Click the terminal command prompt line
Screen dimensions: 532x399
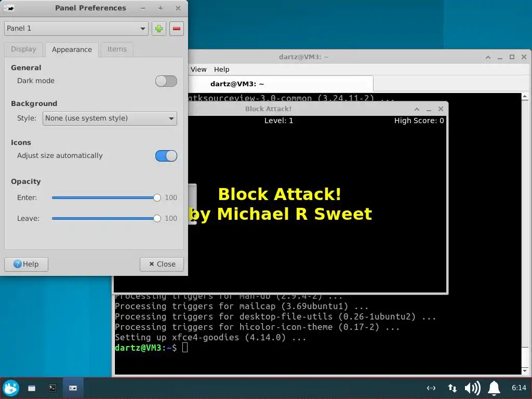point(151,348)
